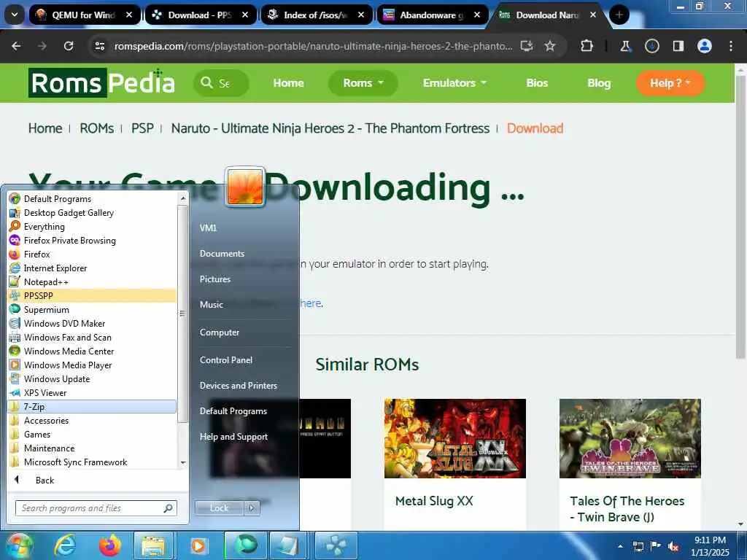Toggle the browser side panel
Image resolution: width=747 pixels, height=560 pixels.
[x=678, y=46]
